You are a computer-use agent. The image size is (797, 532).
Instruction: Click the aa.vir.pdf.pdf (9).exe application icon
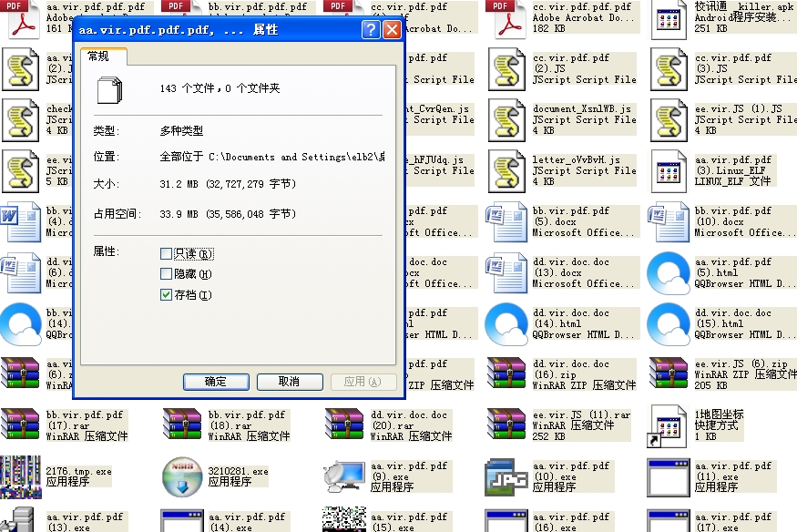344,476
